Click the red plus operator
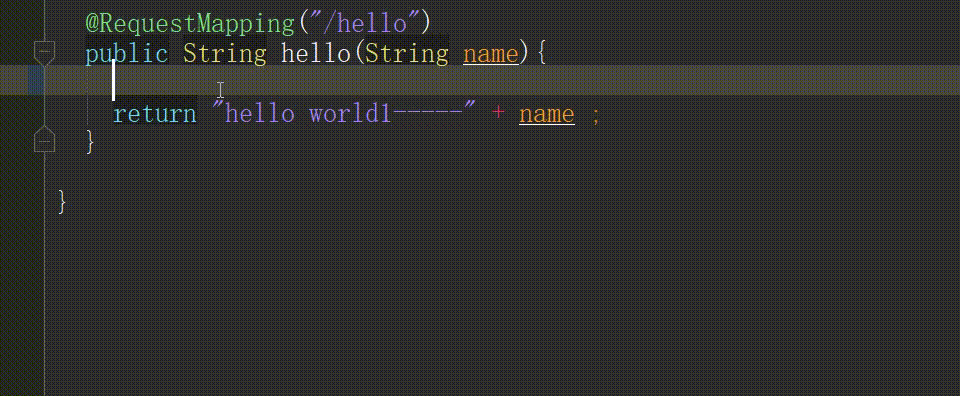 coord(498,114)
